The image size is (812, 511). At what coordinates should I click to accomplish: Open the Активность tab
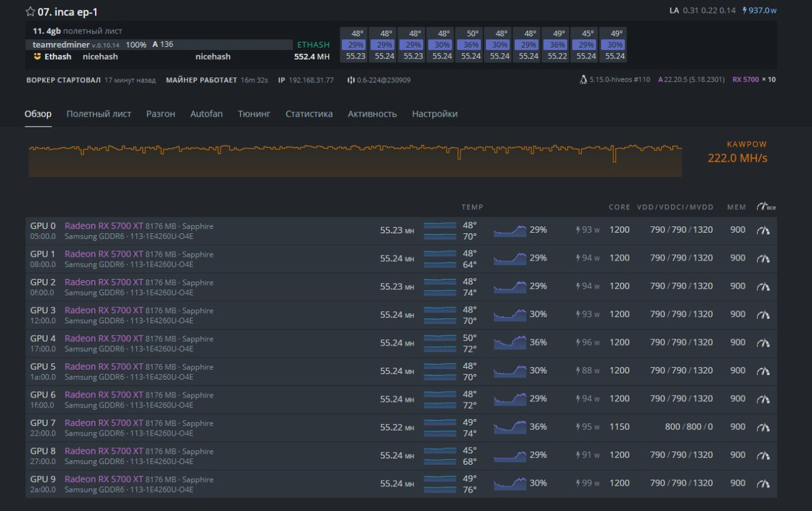(x=372, y=114)
